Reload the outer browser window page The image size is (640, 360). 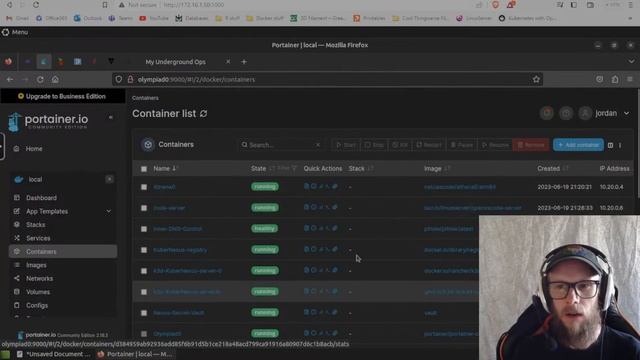tap(36, 5)
